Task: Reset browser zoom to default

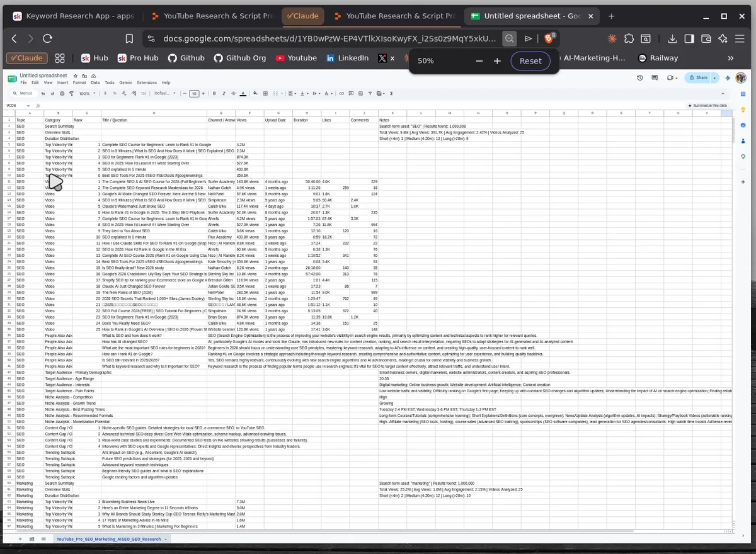Action: pos(530,61)
